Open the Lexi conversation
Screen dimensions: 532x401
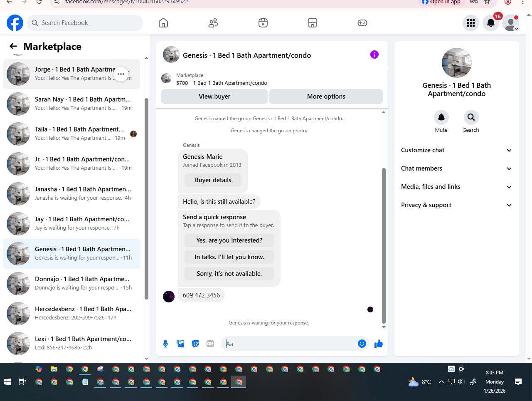[71, 344]
